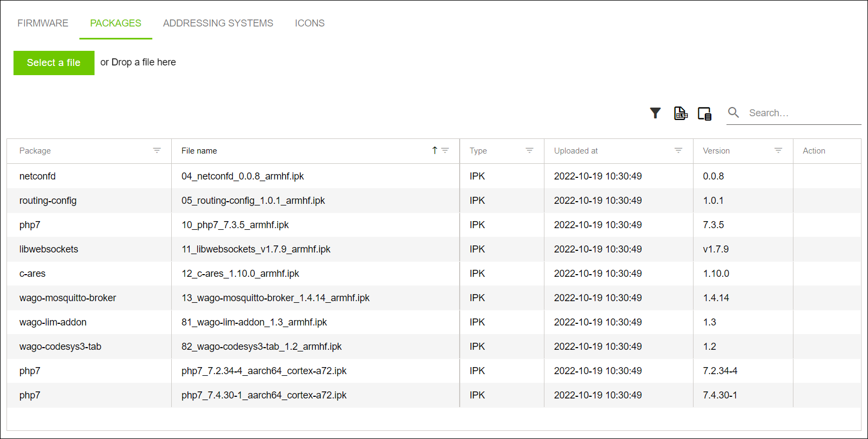Click file name 82_wago-codesys3-tab_1.2_armhf.ipk
Screen dimensions: 868x439
point(261,347)
